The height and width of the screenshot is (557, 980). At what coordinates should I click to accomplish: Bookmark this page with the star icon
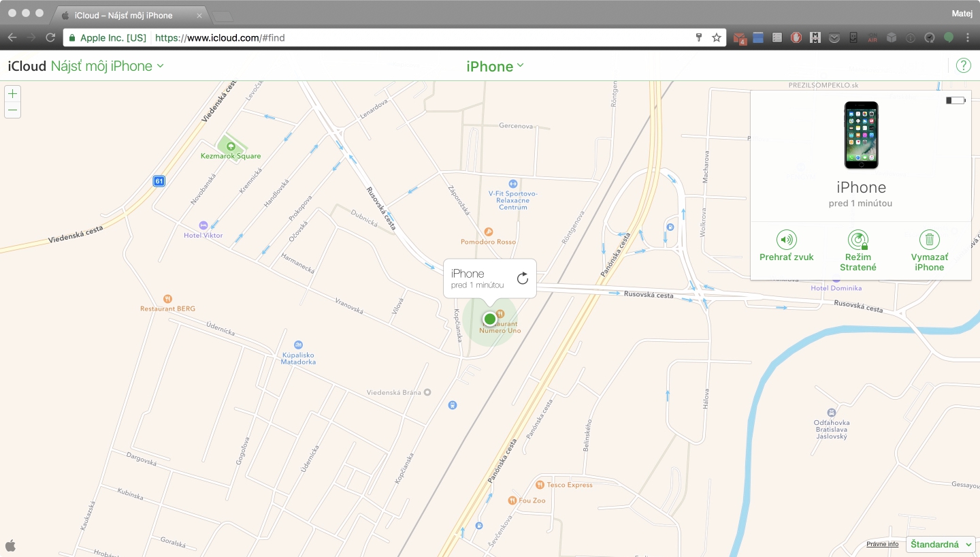click(717, 37)
